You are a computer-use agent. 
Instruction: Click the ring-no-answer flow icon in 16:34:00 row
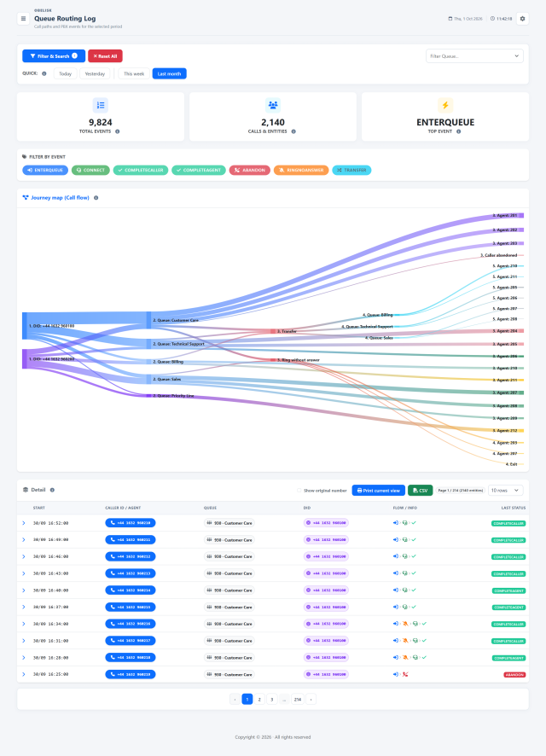click(405, 624)
